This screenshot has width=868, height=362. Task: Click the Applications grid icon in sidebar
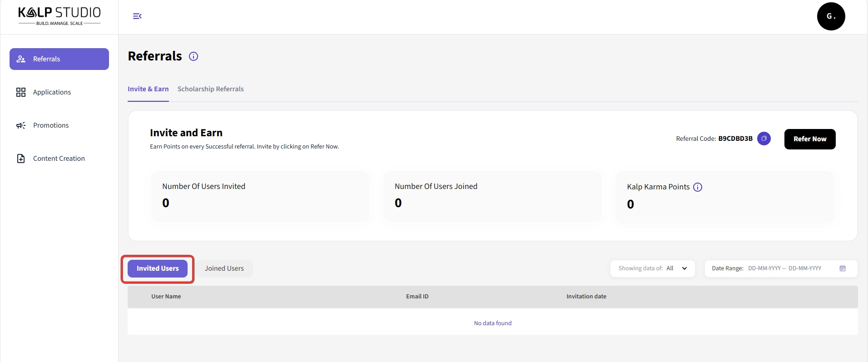[x=21, y=92]
